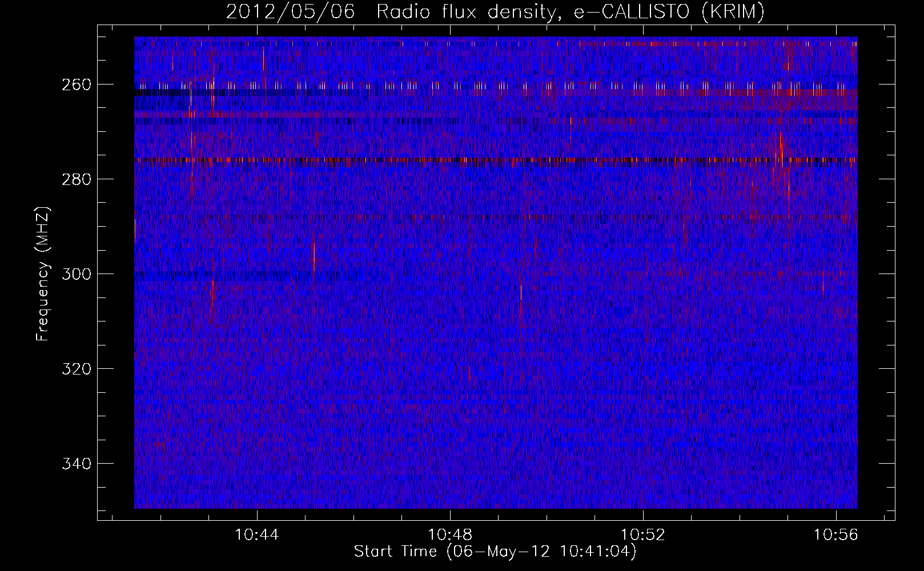Click the 10:48 time tick label

[x=450, y=534]
